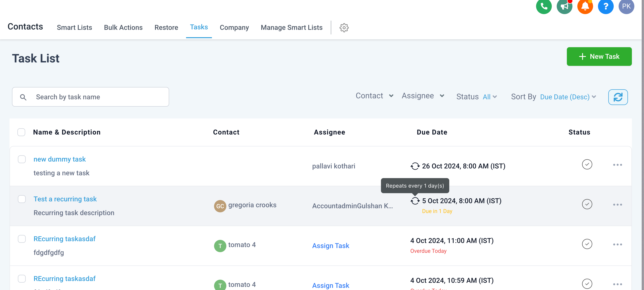Click the New Task button
The width and height of the screenshot is (644, 290).
tap(599, 57)
